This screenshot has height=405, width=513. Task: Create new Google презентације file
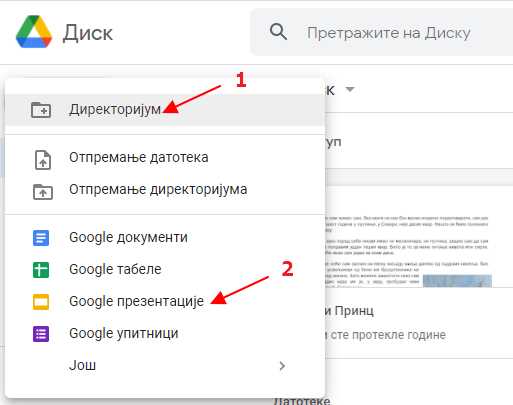(x=165, y=301)
